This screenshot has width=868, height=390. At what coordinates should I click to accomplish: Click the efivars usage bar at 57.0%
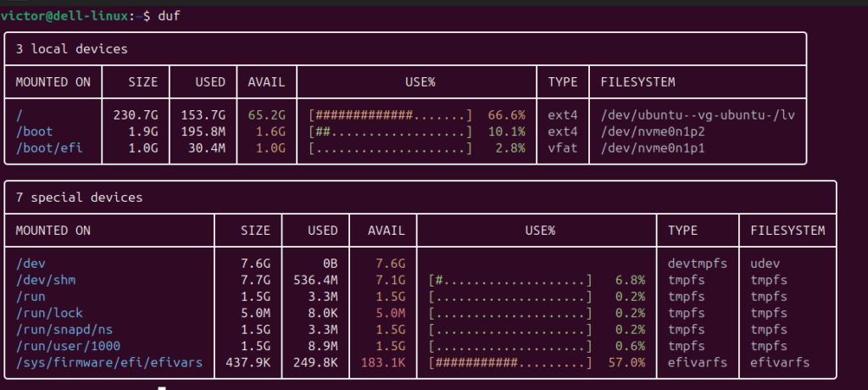pos(511,362)
